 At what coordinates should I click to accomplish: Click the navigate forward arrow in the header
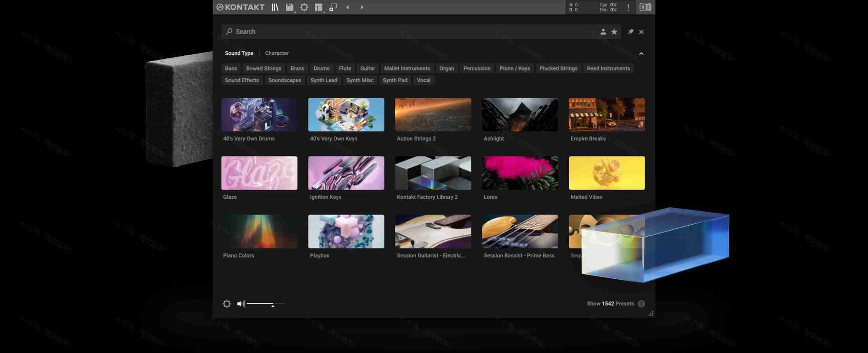tap(362, 7)
